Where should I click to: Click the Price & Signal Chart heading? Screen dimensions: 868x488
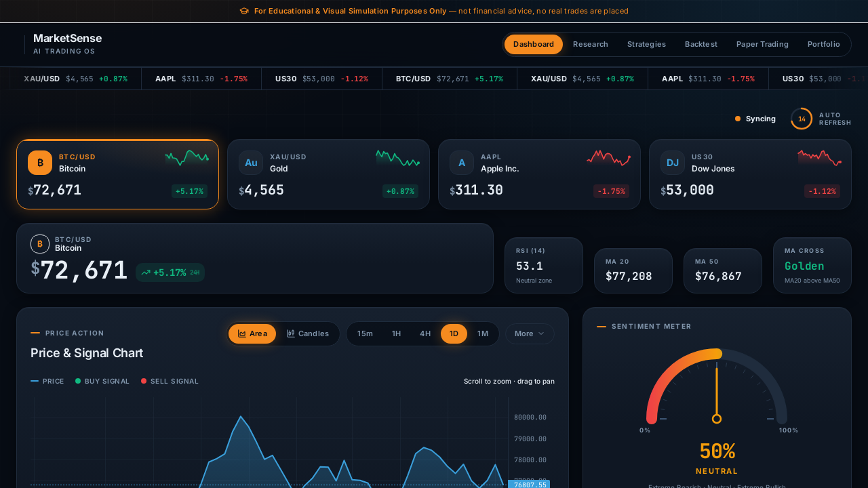(x=87, y=353)
